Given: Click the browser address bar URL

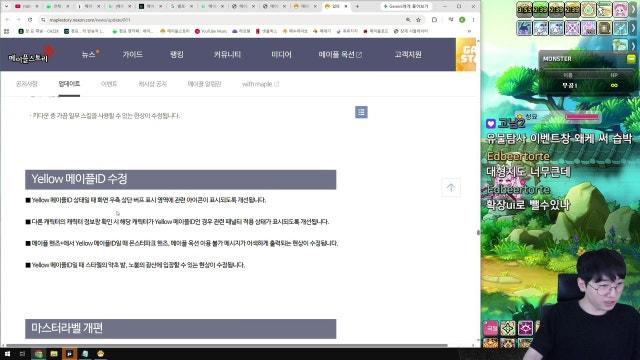Looking at the screenshot, I should pos(90,20).
